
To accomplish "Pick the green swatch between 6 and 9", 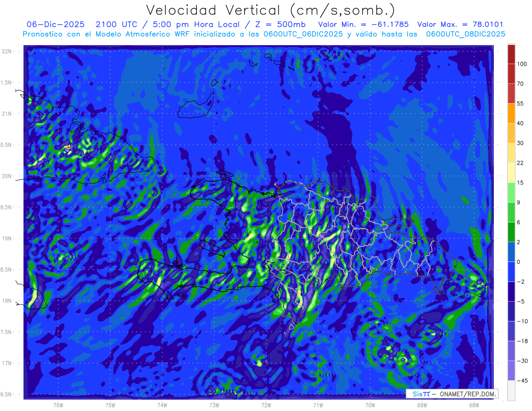I will pyautogui.click(x=511, y=212).
